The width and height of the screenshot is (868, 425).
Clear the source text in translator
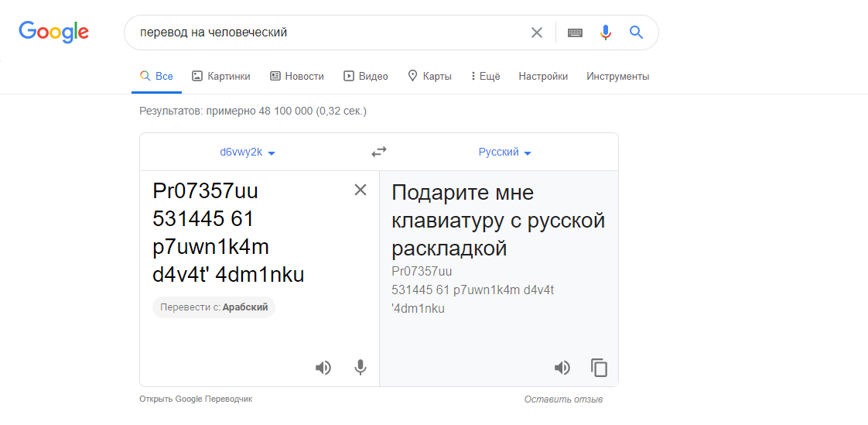click(x=361, y=190)
